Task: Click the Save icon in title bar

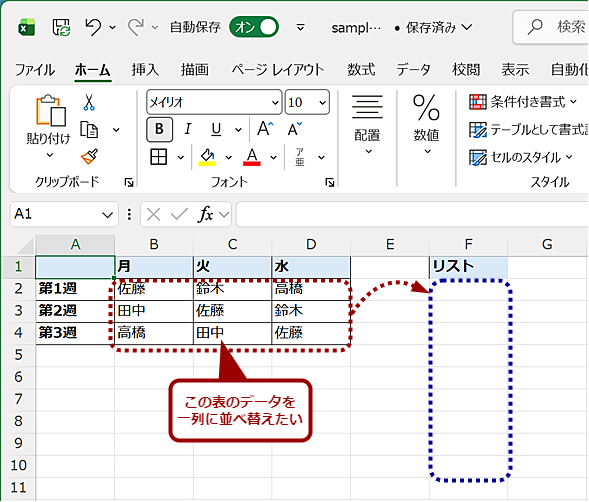Action: tap(61, 27)
